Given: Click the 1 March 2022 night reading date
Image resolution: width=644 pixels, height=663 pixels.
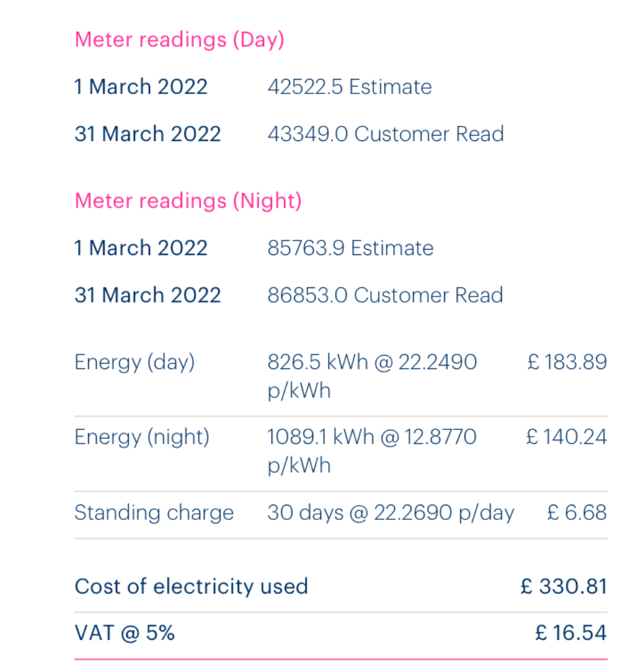Looking at the screenshot, I should pyautogui.click(x=141, y=248).
